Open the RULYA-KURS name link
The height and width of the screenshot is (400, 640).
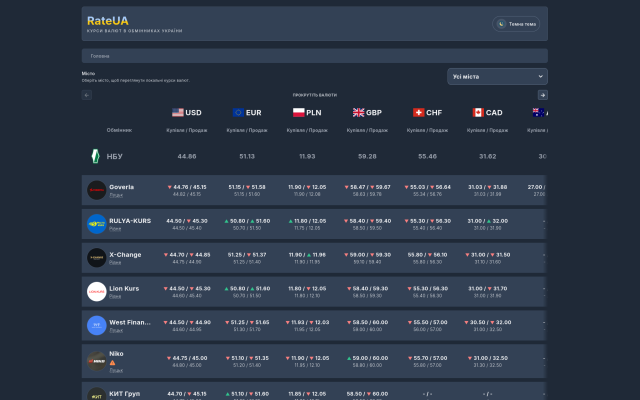tap(130, 221)
